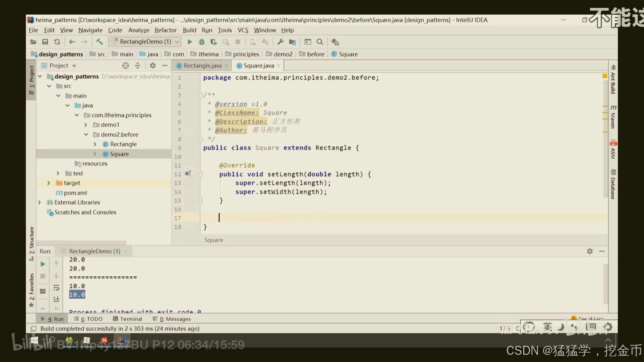
Task: Click the Synchronize refresh toolbar icon
Action: [x=57, y=42]
